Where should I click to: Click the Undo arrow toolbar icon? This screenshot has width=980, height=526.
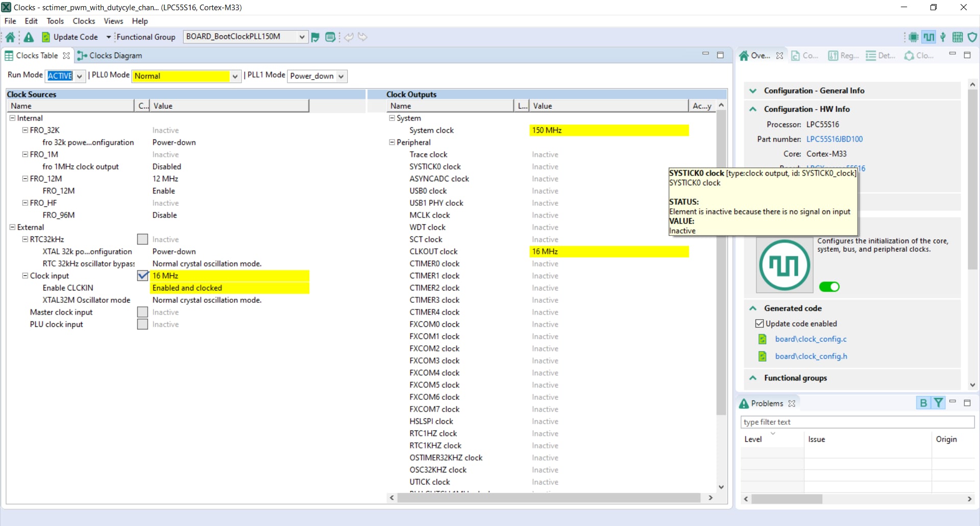[349, 37]
